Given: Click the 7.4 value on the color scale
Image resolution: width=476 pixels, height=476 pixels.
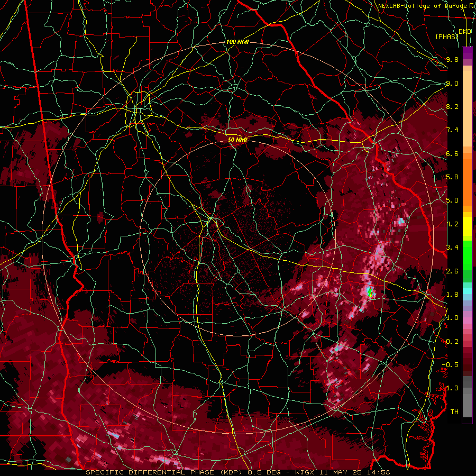Looking at the screenshot, I should coord(452,130).
